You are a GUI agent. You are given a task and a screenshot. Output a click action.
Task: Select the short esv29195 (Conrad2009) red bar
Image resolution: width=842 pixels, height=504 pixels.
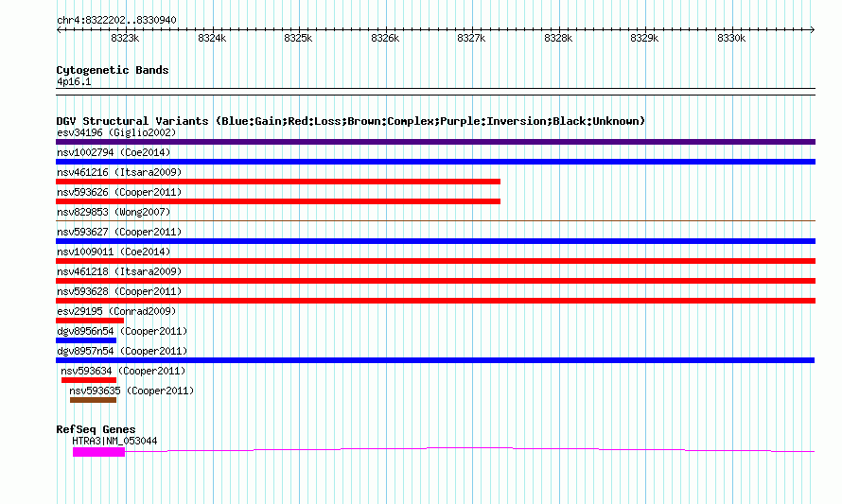pos(90,321)
